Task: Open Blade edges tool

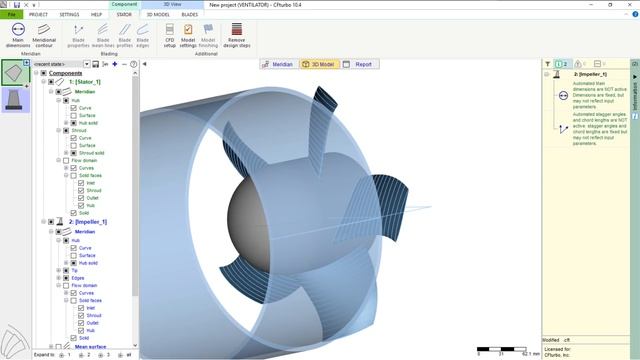Action: 142,35
